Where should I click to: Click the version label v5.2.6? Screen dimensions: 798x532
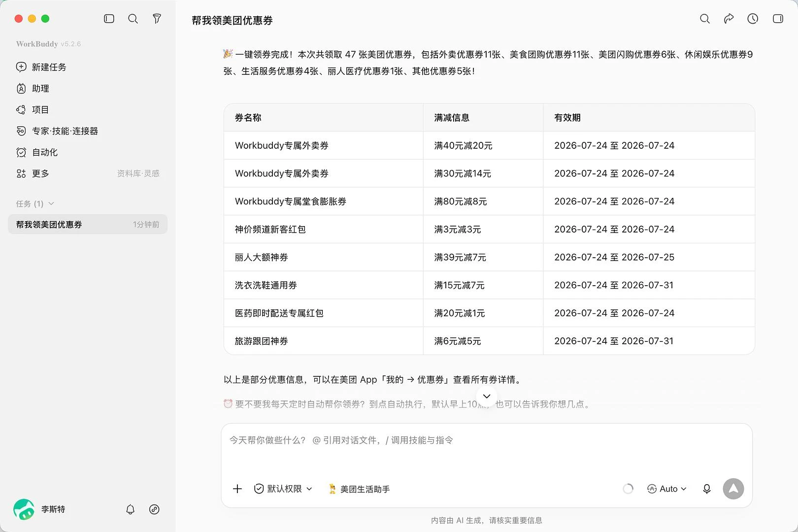point(71,44)
